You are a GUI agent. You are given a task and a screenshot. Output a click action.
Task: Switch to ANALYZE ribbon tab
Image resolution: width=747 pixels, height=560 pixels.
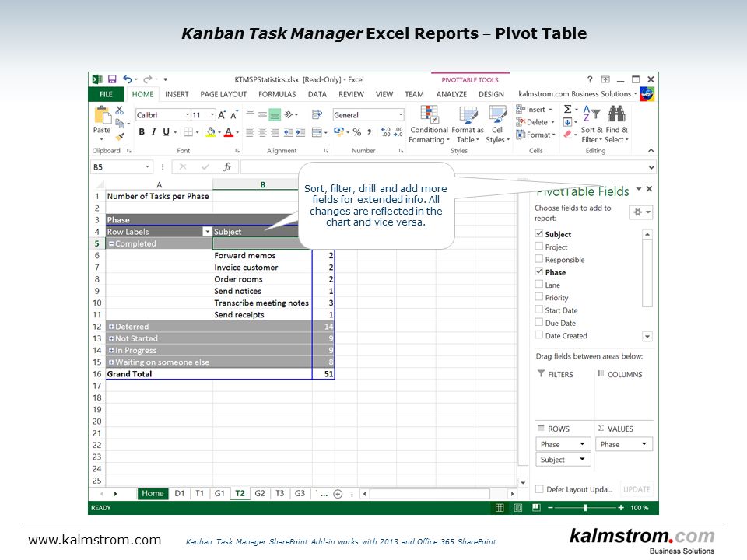tap(451, 94)
